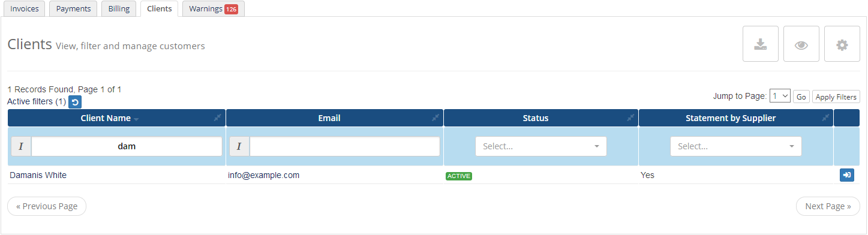868x235 pixels.
Task: Switch to the Invoices tab
Action: pyautogui.click(x=25, y=9)
